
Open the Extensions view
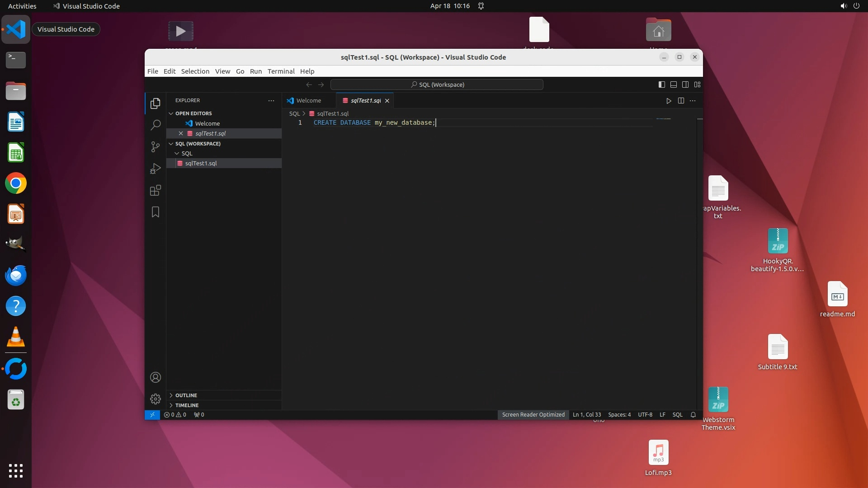[155, 190]
